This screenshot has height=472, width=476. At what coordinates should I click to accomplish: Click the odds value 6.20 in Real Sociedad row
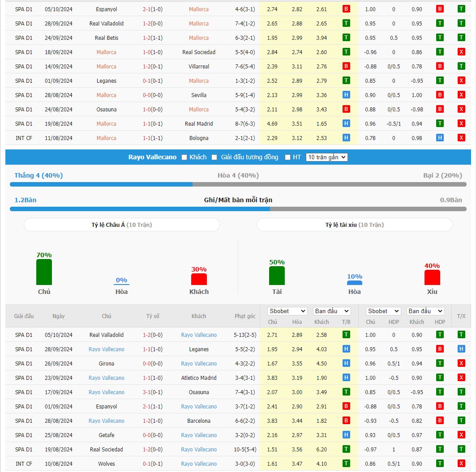tap(322, 450)
